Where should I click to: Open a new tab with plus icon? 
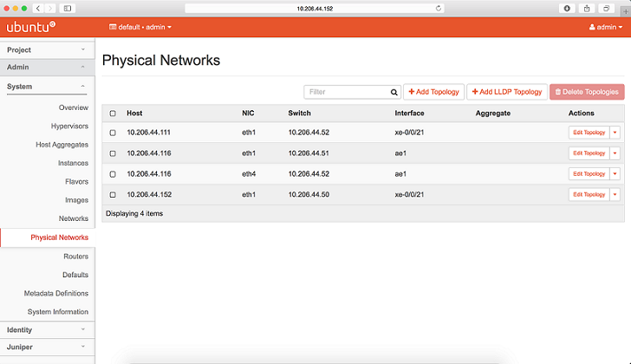tap(626, 11)
